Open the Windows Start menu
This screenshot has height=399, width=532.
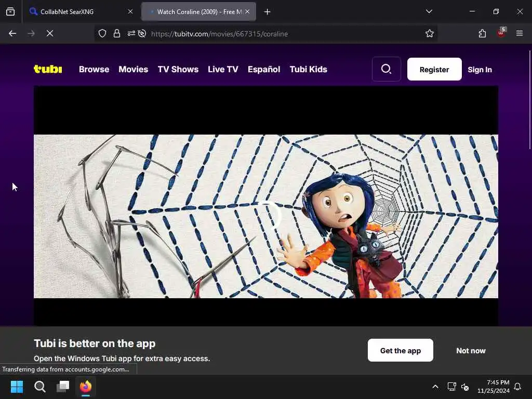click(17, 387)
